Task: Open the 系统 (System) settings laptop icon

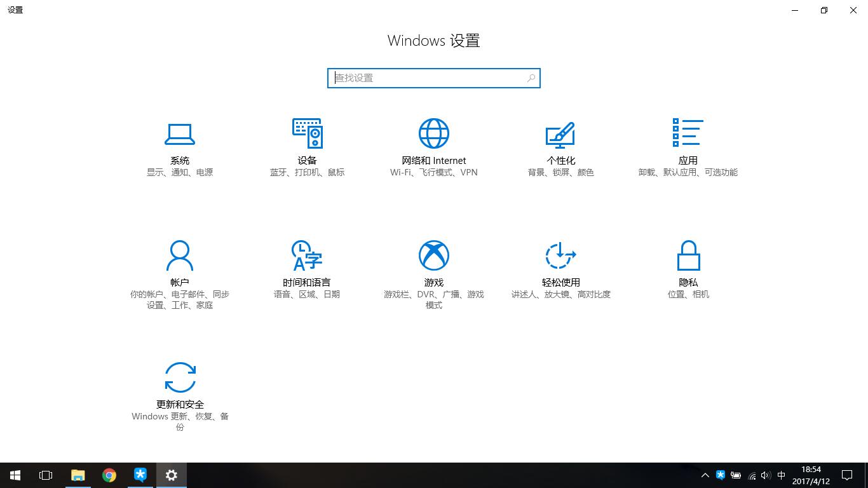Action: [180, 133]
